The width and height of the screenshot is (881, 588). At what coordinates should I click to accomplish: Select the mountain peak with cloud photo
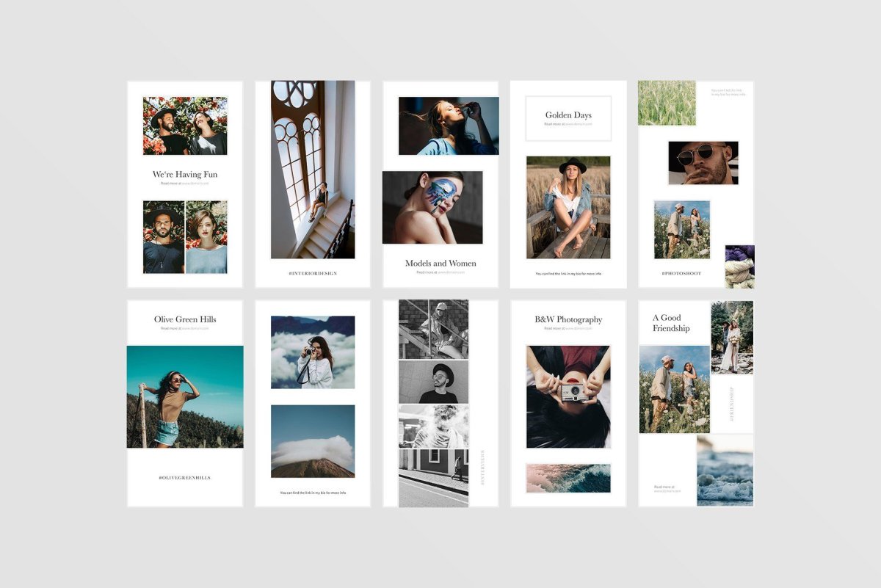click(x=312, y=440)
